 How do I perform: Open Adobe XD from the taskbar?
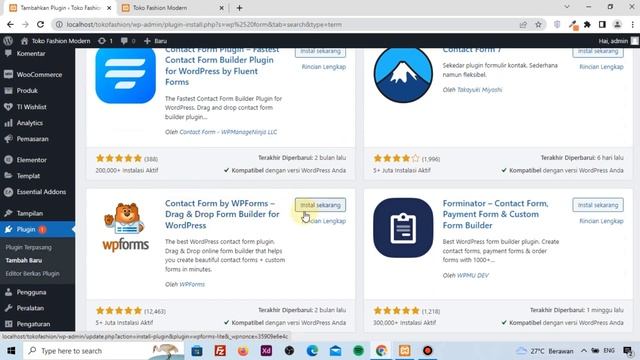pyautogui.click(x=266, y=351)
